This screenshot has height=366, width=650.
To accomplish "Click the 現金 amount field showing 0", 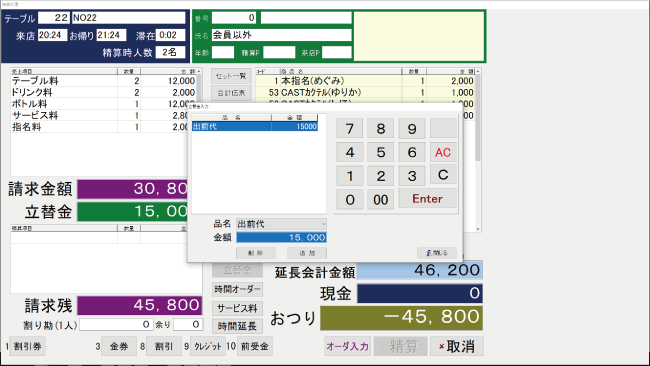I will click(420, 293).
